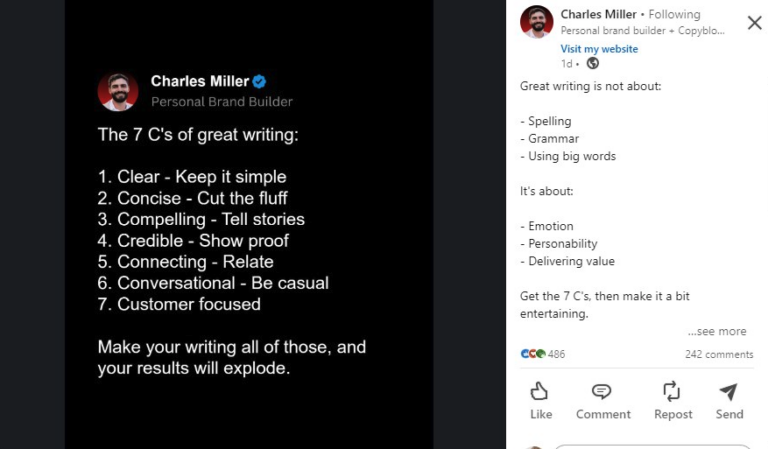Click the 7 C's of great writing image
Viewport: 768px width, 449px height.
[249, 224]
